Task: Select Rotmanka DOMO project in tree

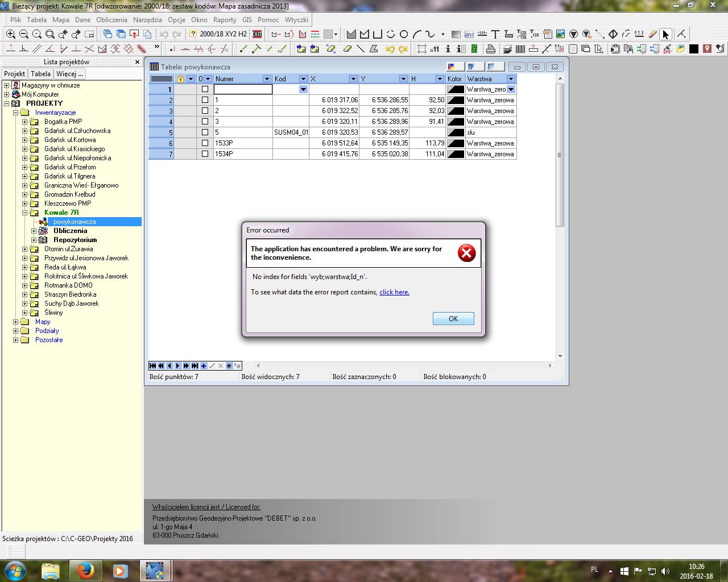Action: (x=68, y=285)
